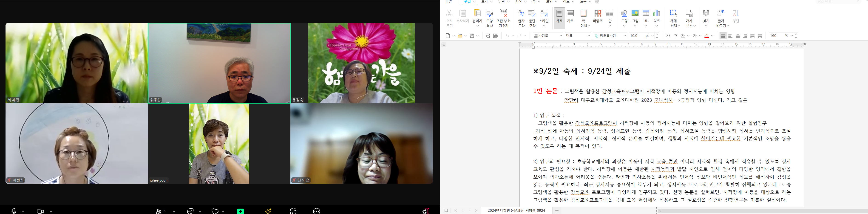The width and height of the screenshot is (868, 214).
Task: Select 송종원 active speaker video tile
Action: (x=219, y=63)
